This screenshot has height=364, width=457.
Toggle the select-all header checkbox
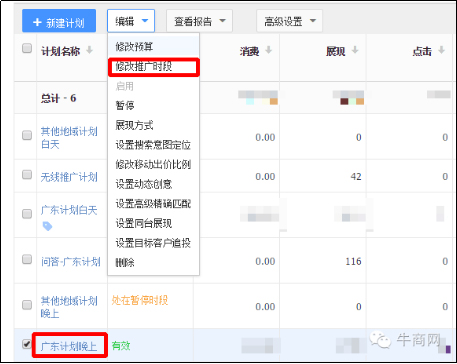click(27, 48)
